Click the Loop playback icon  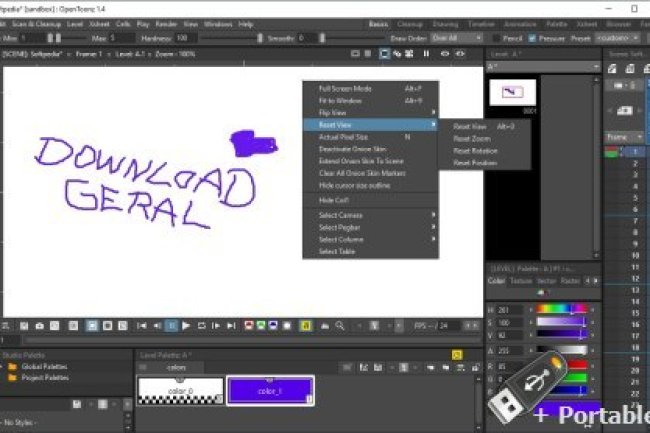(x=201, y=326)
